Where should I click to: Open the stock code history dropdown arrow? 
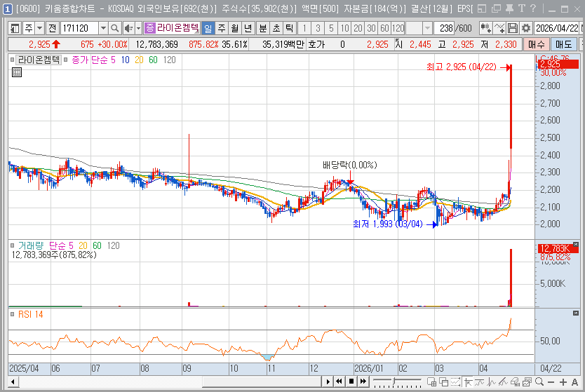pyautogui.click(x=103, y=28)
